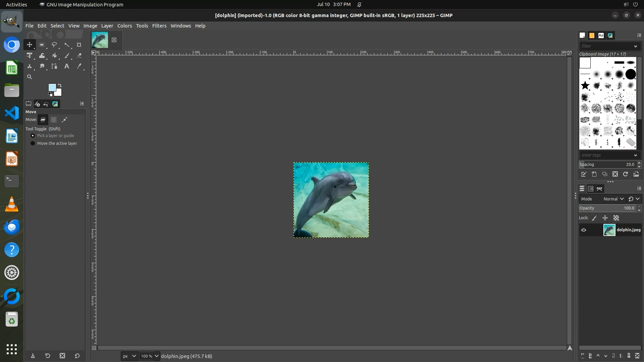Select the Zoom magnifier tool
The width and height of the screenshot is (644, 362).
click(30, 77)
